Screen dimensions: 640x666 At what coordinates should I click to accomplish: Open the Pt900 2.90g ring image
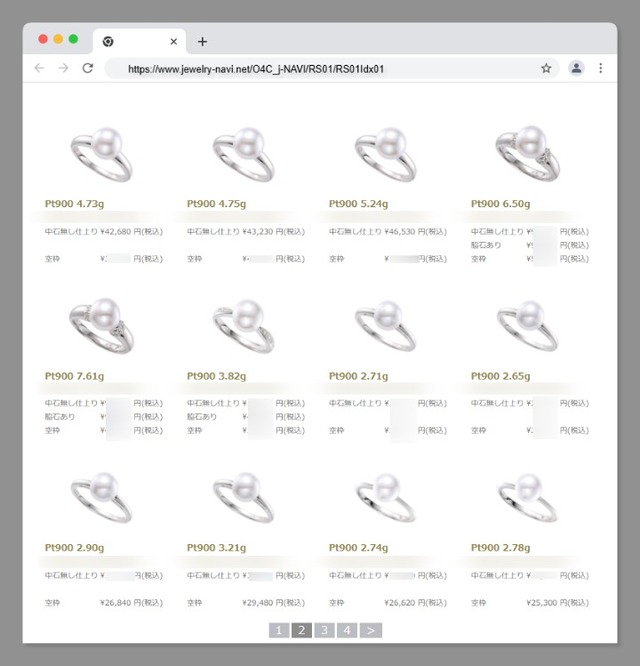tap(102, 497)
